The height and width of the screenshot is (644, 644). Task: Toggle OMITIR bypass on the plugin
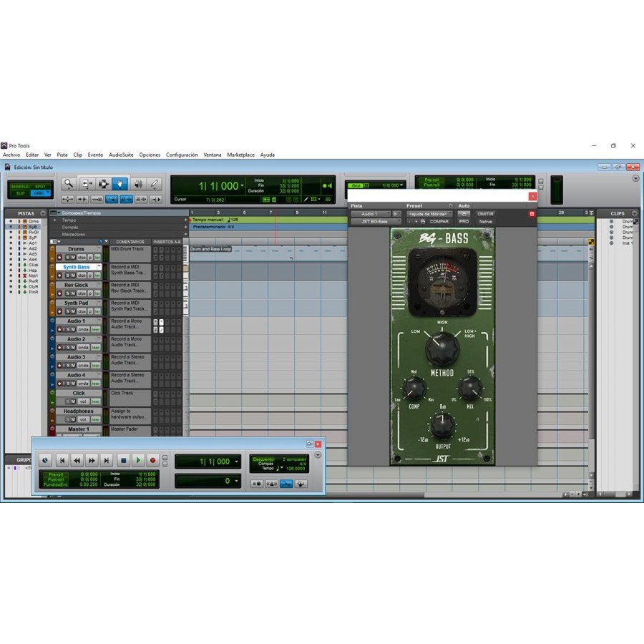pyautogui.click(x=486, y=214)
